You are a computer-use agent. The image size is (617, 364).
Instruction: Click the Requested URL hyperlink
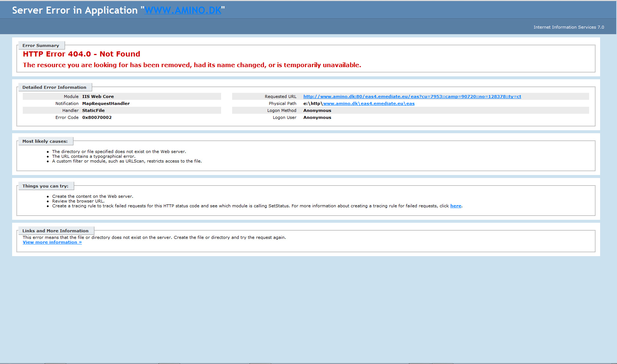[x=412, y=97]
